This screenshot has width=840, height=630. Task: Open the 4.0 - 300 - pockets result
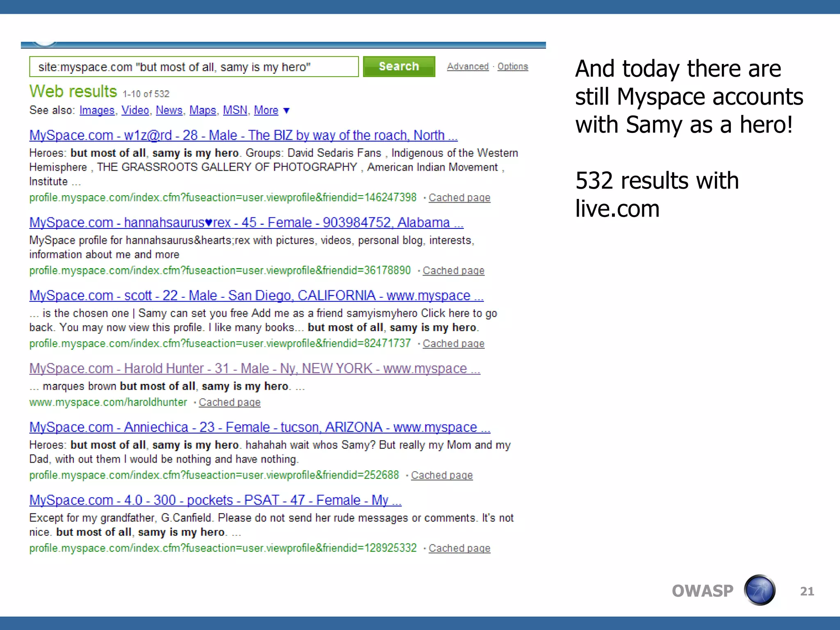[215, 500]
